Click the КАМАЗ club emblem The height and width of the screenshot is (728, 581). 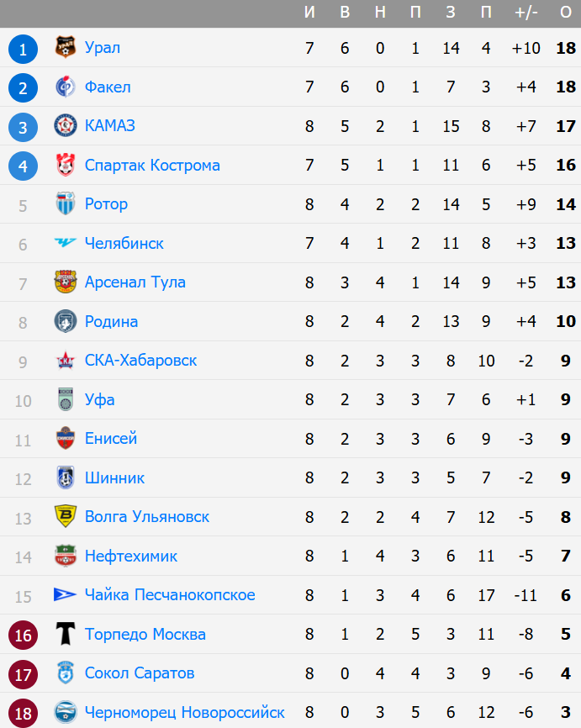(x=66, y=126)
